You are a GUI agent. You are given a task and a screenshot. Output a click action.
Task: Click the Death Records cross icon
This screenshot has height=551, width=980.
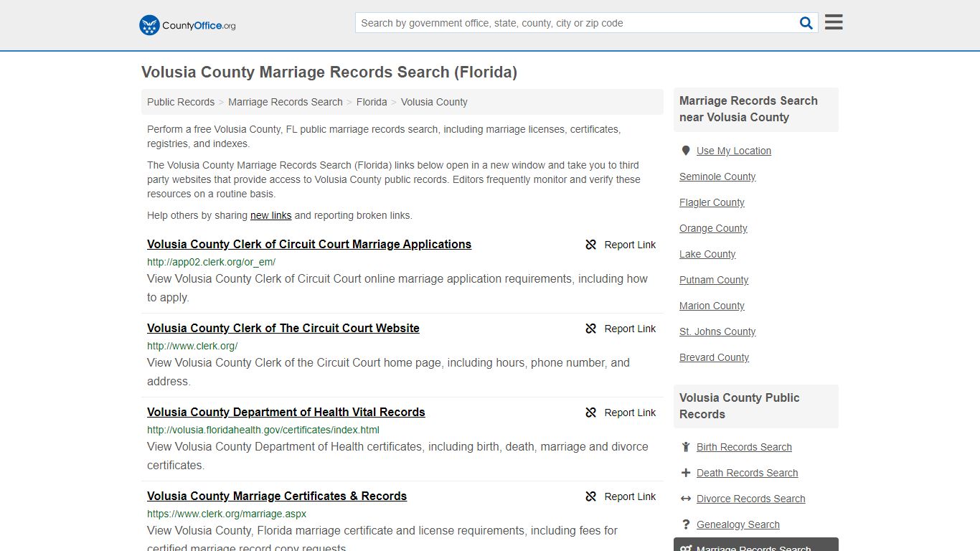[x=686, y=473]
